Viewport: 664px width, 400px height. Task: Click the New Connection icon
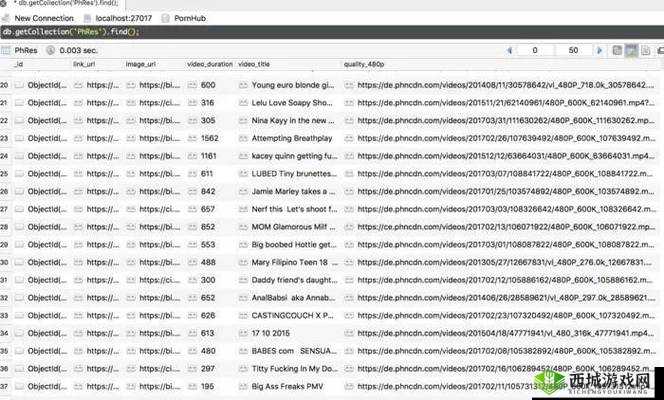click(7, 18)
